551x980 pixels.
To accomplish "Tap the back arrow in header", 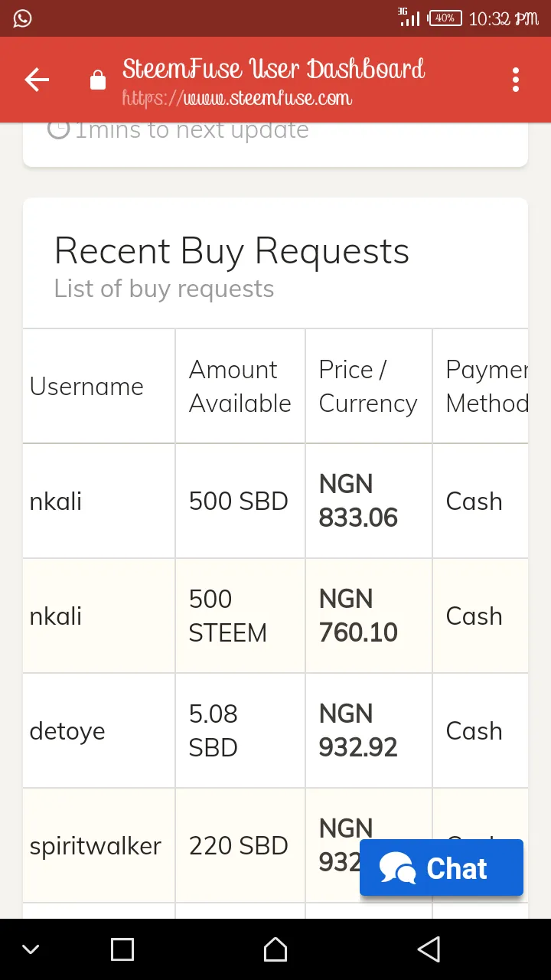I will coord(37,80).
